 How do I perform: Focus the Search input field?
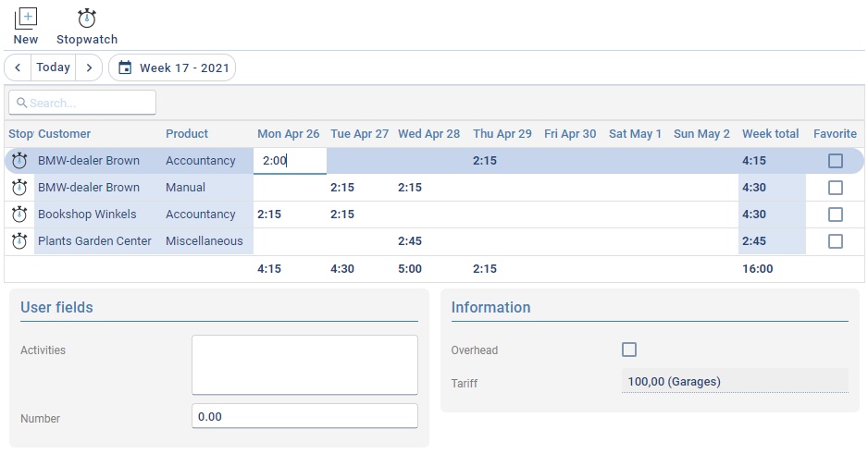[x=82, y=103]
